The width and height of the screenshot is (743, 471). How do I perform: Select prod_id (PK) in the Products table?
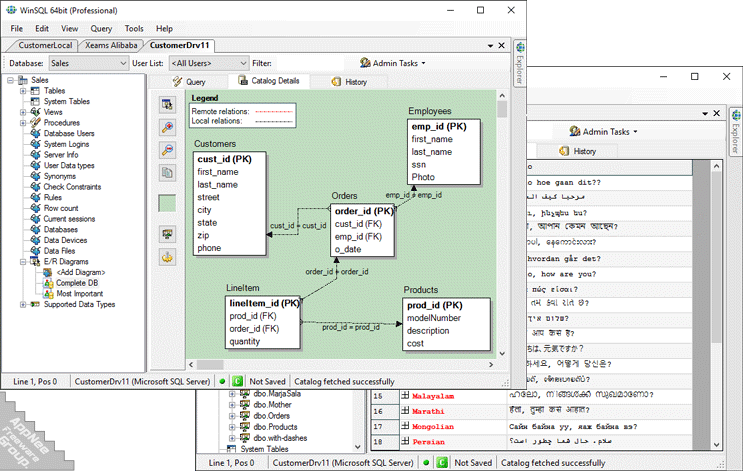coord(435,305)
